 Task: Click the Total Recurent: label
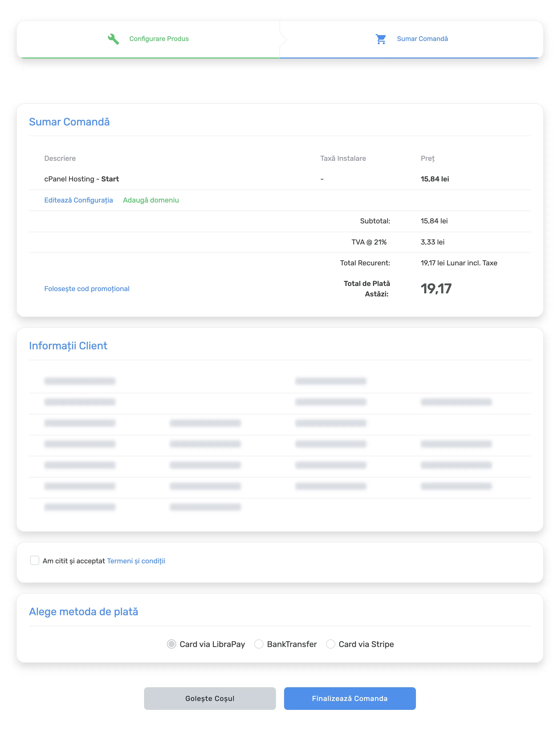pyautogui.click(x=365, y=263)
